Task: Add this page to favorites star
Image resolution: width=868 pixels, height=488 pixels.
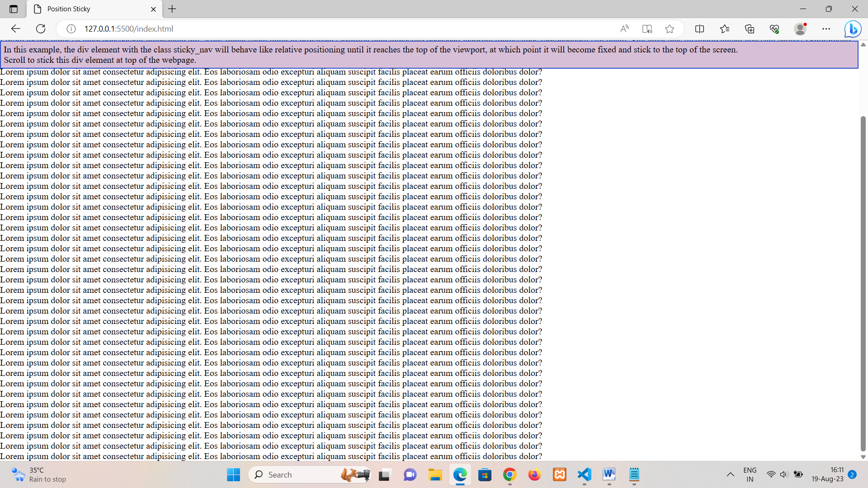Action: click(x=670, y=29)
